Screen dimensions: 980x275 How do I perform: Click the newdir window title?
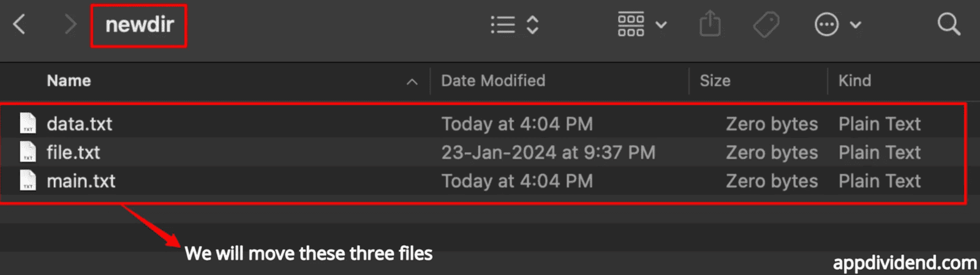(x=140, y=25)
